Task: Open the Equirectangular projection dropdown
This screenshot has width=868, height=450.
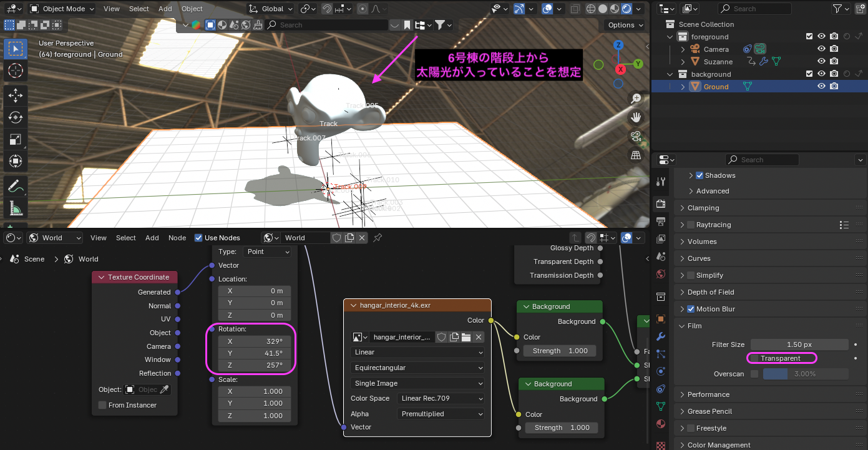Action: coord(417,368)
